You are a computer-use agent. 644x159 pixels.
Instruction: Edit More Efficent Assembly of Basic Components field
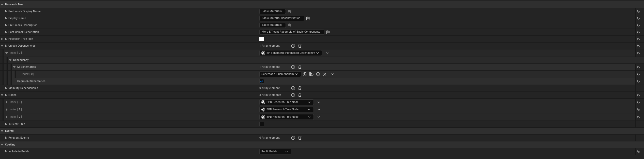point(292,32)
